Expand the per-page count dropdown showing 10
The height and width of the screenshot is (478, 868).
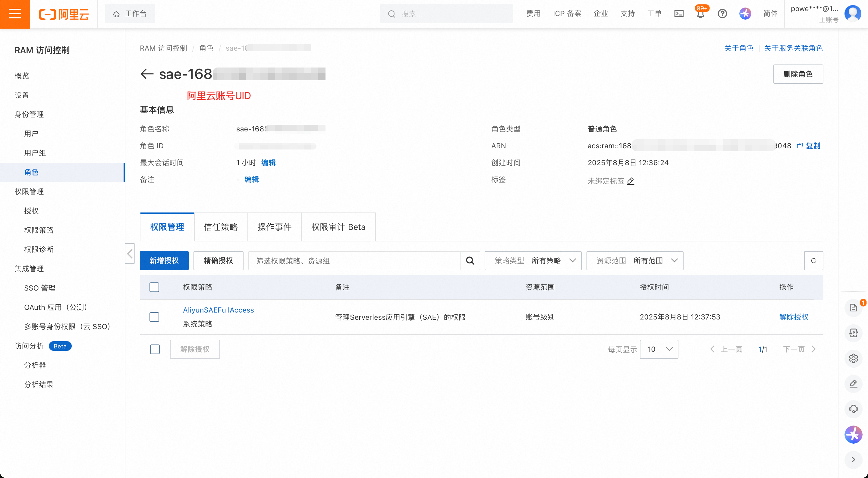tap(659, 349)
